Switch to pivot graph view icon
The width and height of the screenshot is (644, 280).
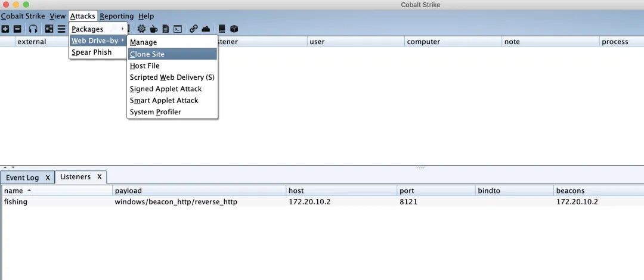(49, 29)
